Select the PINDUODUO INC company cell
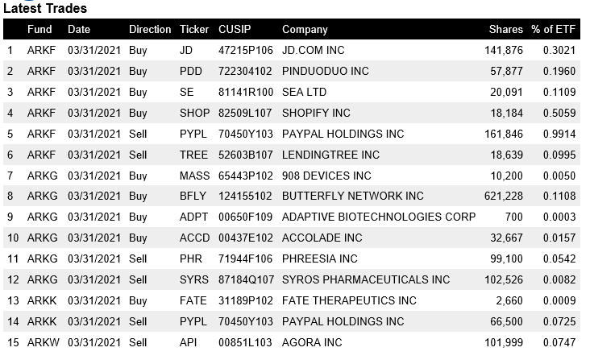 click(325, 71)
